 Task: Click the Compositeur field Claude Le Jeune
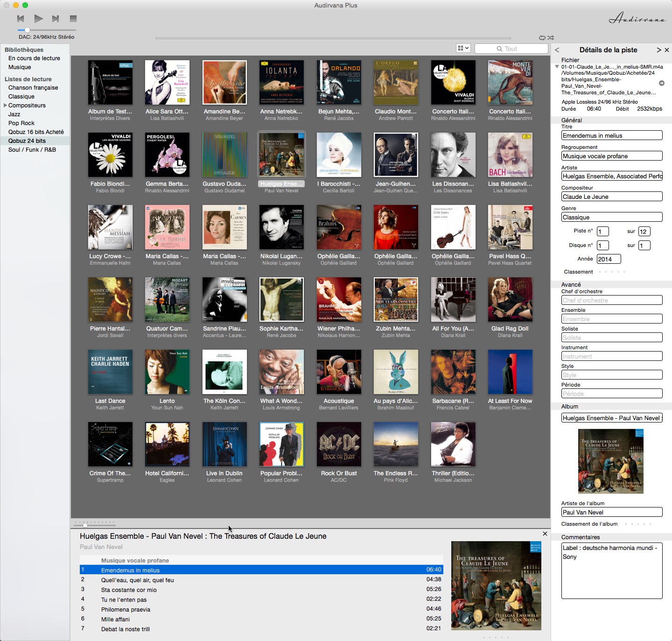612,197
